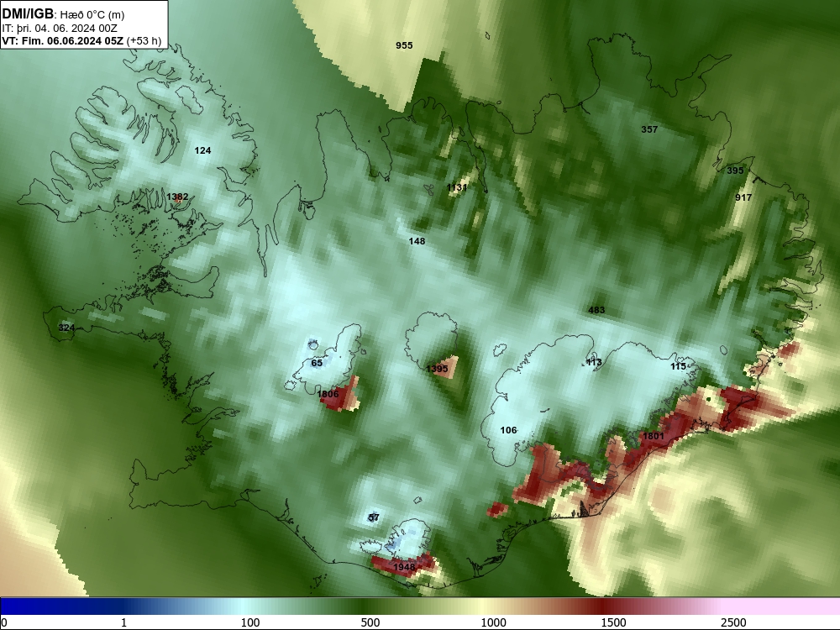Click the 148 value in north-central Iceland

tap(417, 241)
